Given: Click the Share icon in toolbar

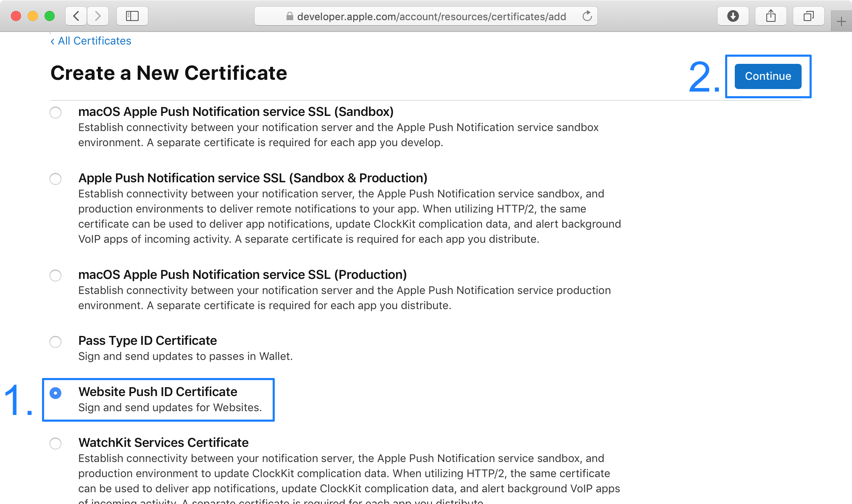Looking at the screenshot, I should [770, 16].
